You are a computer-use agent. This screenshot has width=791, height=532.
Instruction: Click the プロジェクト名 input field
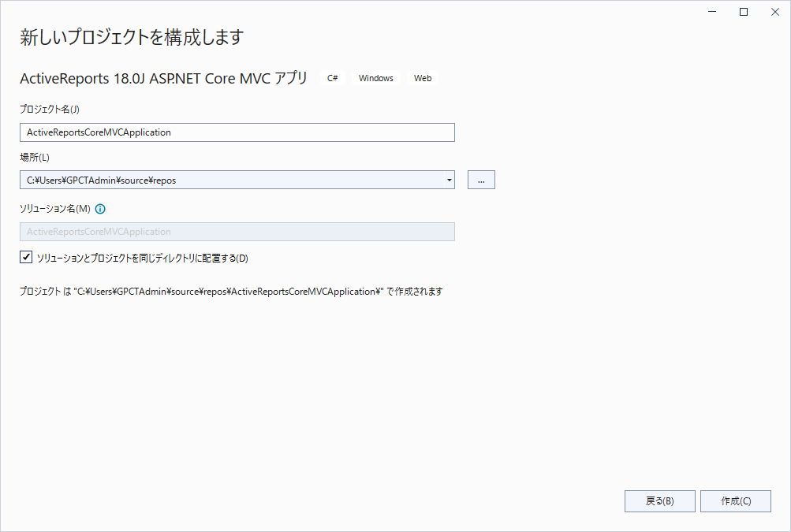237,132
